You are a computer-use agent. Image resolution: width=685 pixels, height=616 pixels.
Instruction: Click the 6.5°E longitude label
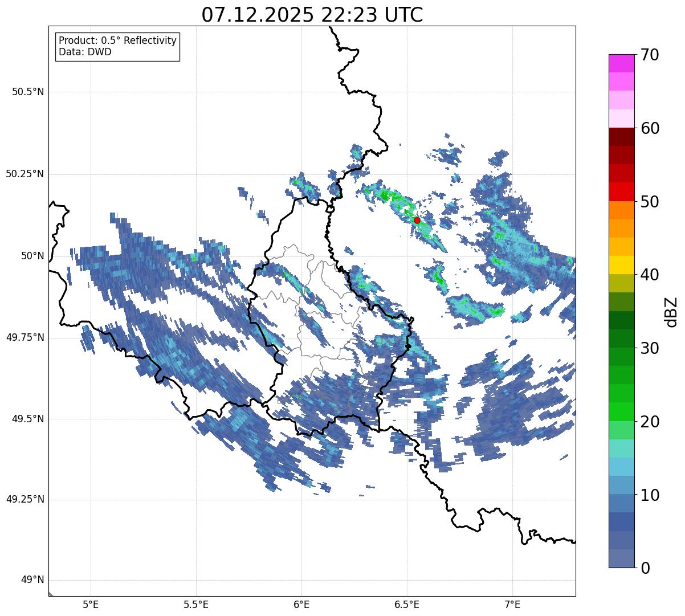[x=407, y=604]
